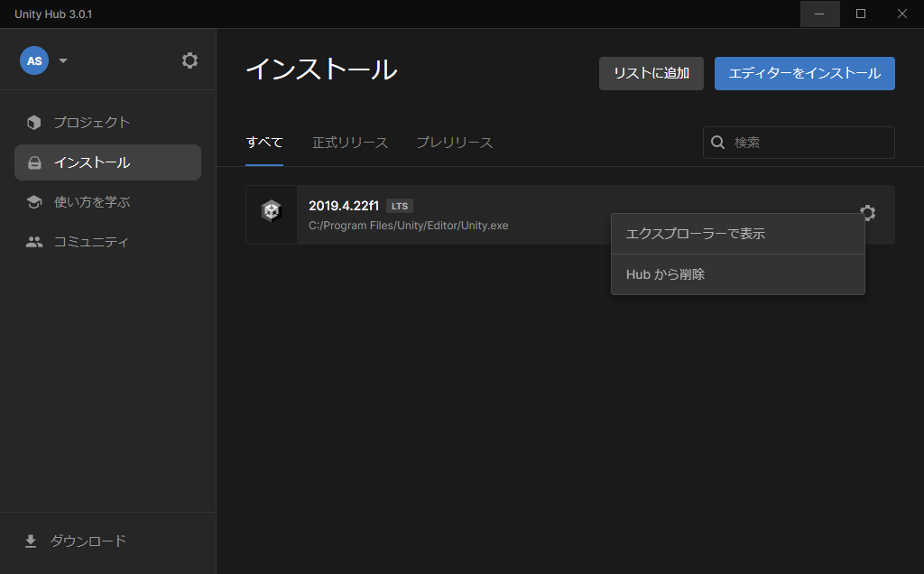Click the magnifying glass search icon
Viewport: 924px width, 574px height.
pyautogui.click(x=717, y=143)
